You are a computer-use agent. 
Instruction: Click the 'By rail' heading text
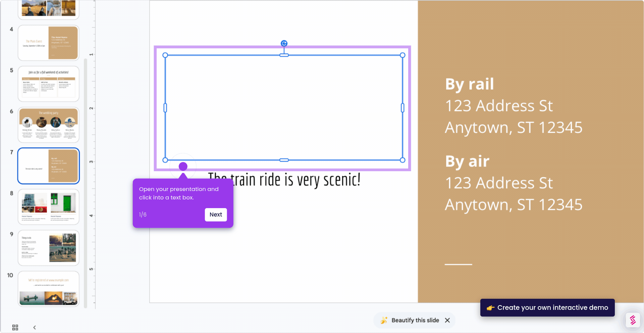coord(469,84)
